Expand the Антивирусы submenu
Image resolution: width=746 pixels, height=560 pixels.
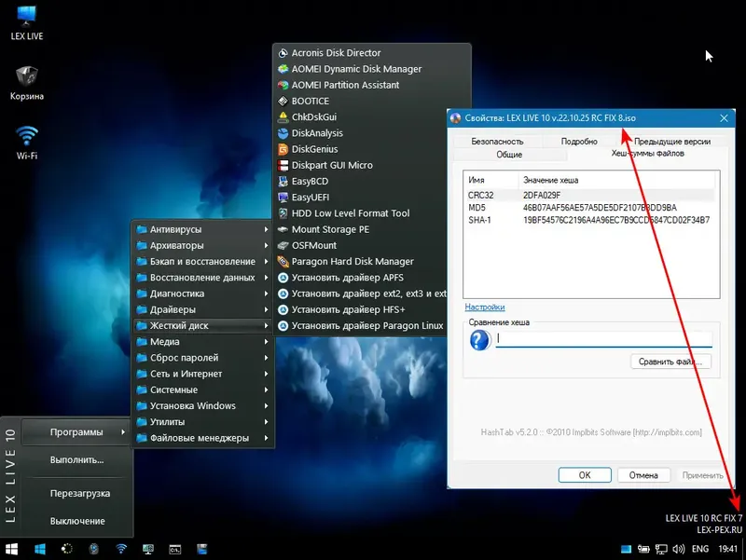click(202, 229)
